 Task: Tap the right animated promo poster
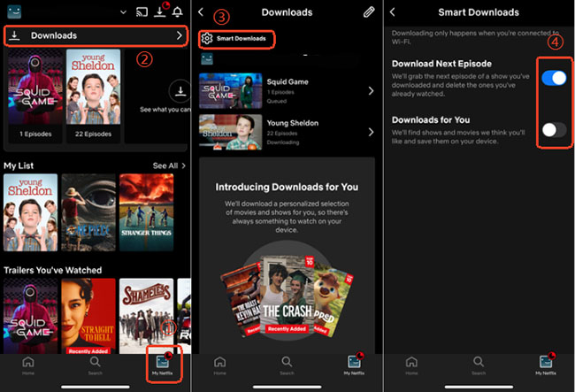point(332,302)
